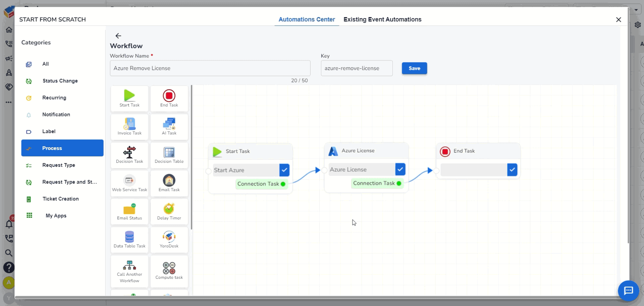Select the Process category
The width and height of the screenshot is (644, 306).
tap(62, 148)
